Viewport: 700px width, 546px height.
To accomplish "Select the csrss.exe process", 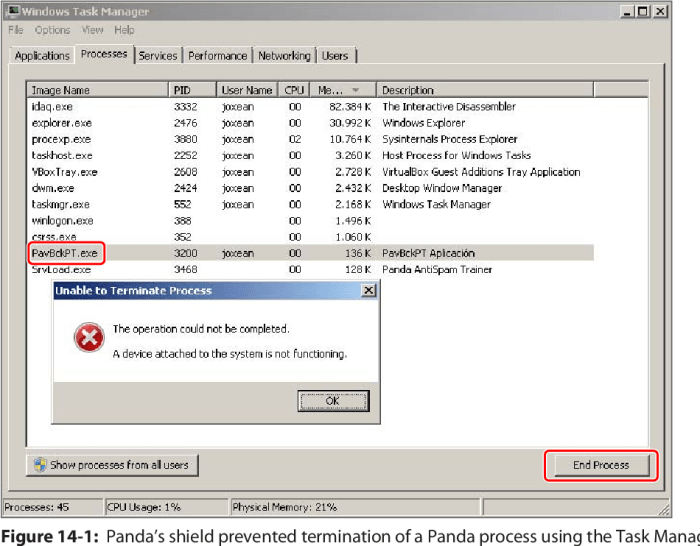I will (x=310, y=237).
